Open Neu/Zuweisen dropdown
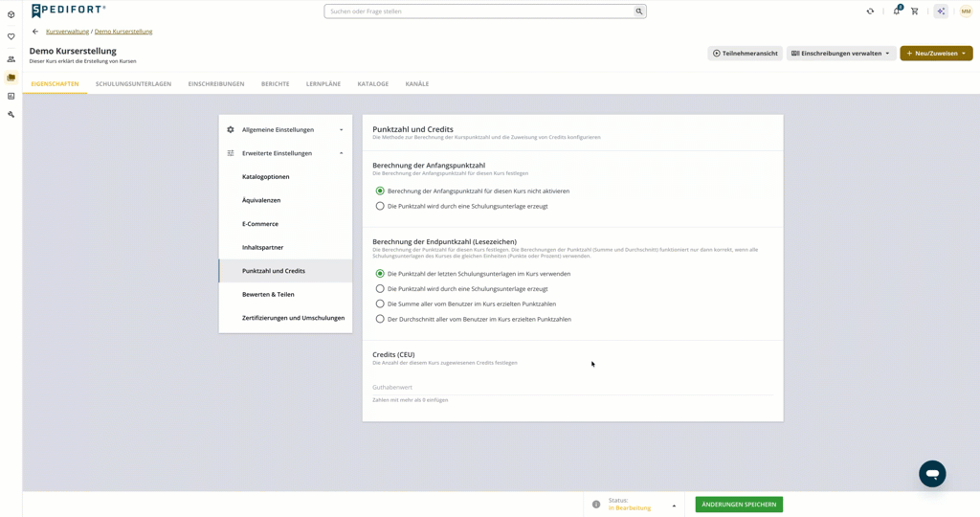This screenshot has height=517, width=980. [x=936, y=54]
